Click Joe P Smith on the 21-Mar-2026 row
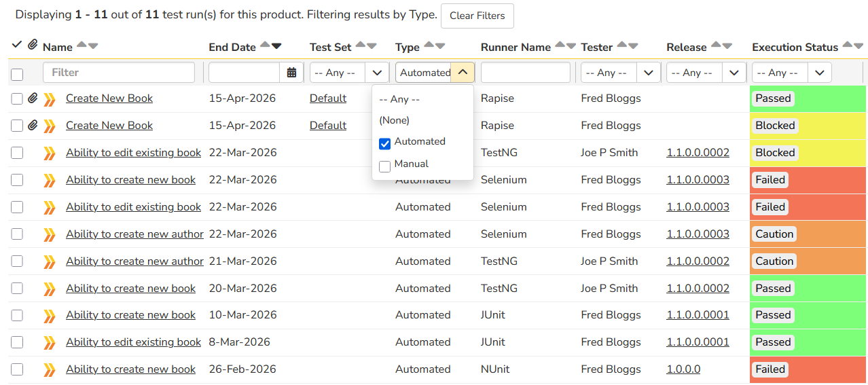 (610, 261)
